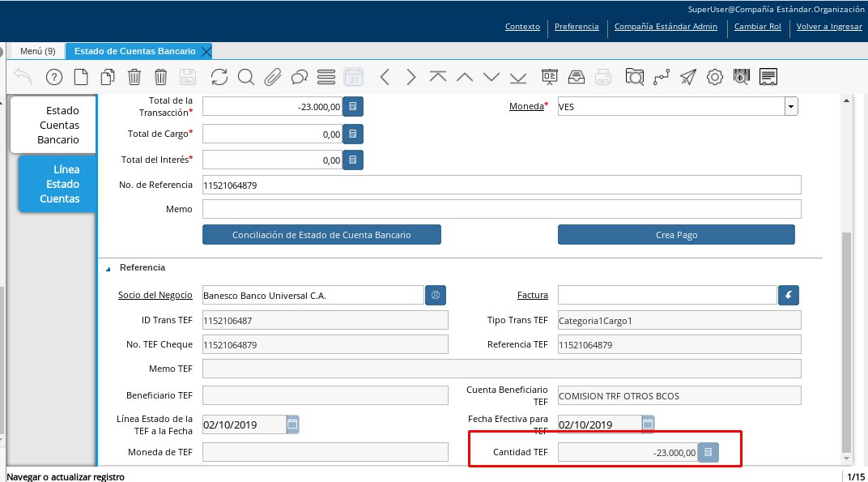This screenshot has width=868, height=482.
Task: Click the paperclip Attachment icon
Action: [273, 77]
